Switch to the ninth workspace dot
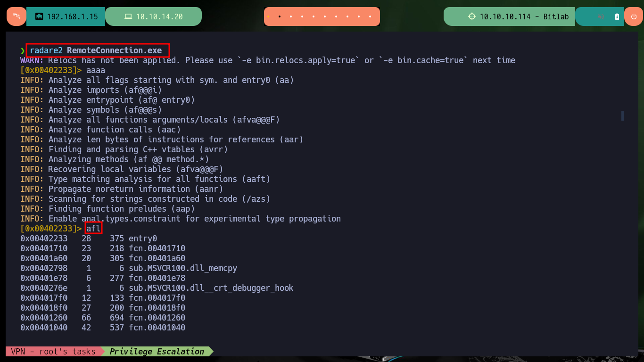The width and height of the screenshot is (644, 362). 359,16
